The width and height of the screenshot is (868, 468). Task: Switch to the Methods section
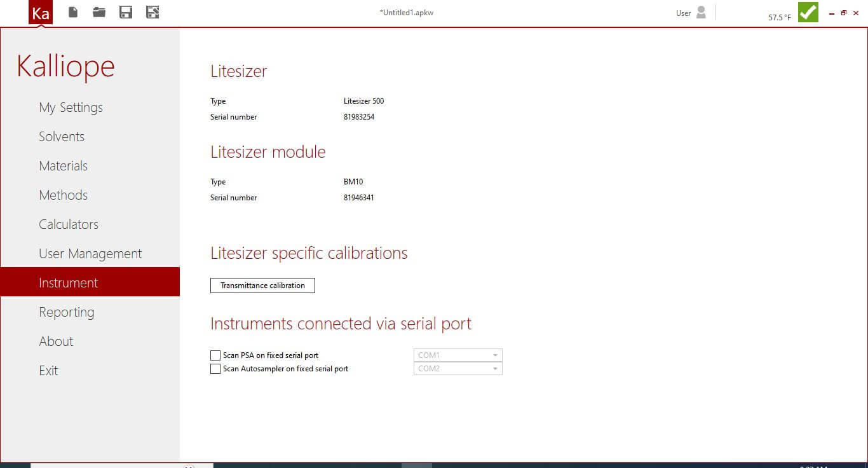(x=63, y=195)
